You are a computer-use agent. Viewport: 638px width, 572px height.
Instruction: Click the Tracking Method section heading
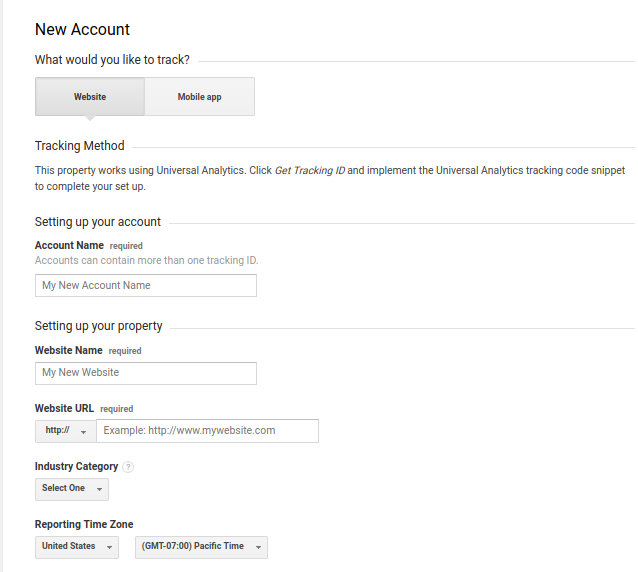[80, 146]
